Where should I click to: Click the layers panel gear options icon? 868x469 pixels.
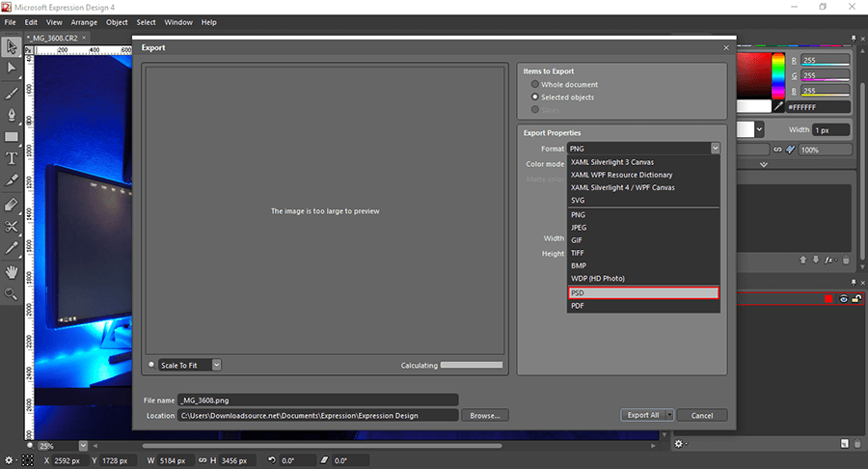click(679, 444)
